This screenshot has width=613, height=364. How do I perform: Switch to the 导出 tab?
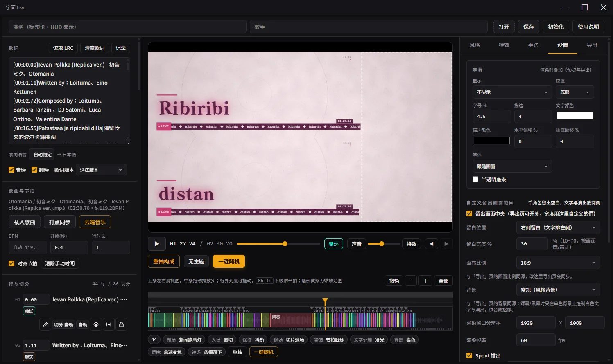[592, 45]
